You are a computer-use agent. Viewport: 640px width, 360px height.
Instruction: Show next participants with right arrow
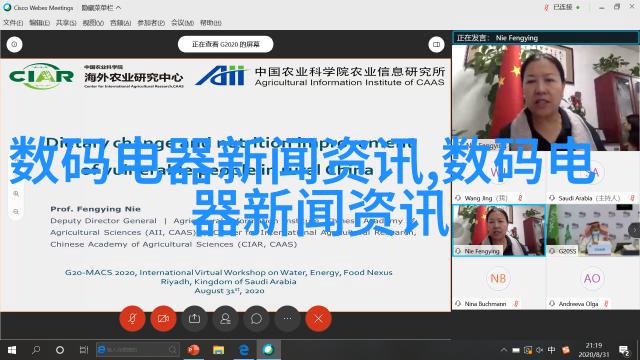[x=635, y=230]
